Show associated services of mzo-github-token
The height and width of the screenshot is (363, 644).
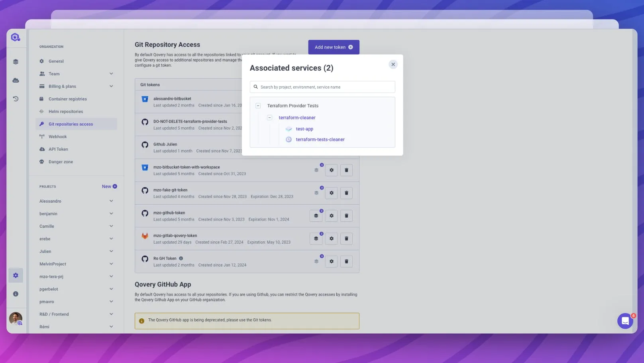pyautogui.click(x=316, y=216)
